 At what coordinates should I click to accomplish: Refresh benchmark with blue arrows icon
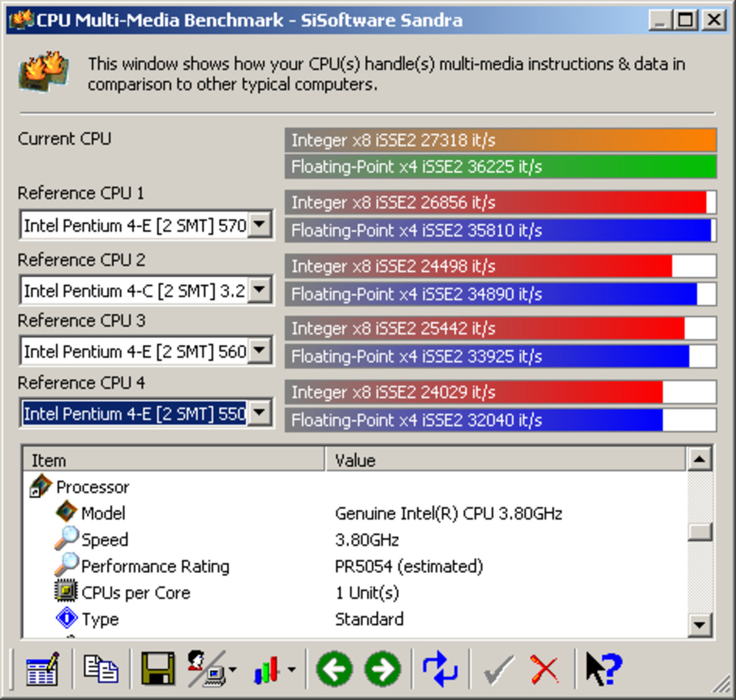(x=440, y=669)
